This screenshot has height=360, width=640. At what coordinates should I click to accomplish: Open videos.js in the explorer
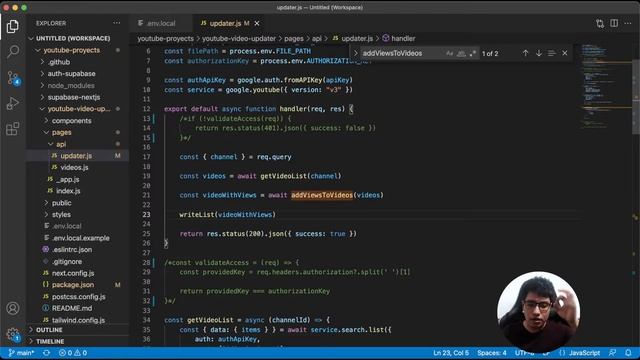[x=74, y=167]
